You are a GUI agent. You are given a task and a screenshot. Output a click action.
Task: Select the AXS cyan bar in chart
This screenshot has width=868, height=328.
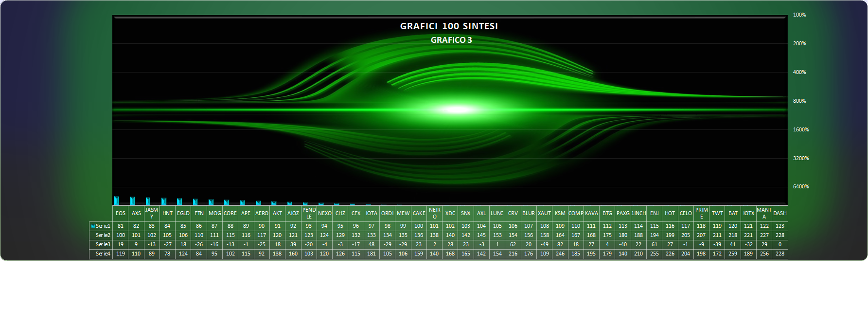tap(132, 200)
